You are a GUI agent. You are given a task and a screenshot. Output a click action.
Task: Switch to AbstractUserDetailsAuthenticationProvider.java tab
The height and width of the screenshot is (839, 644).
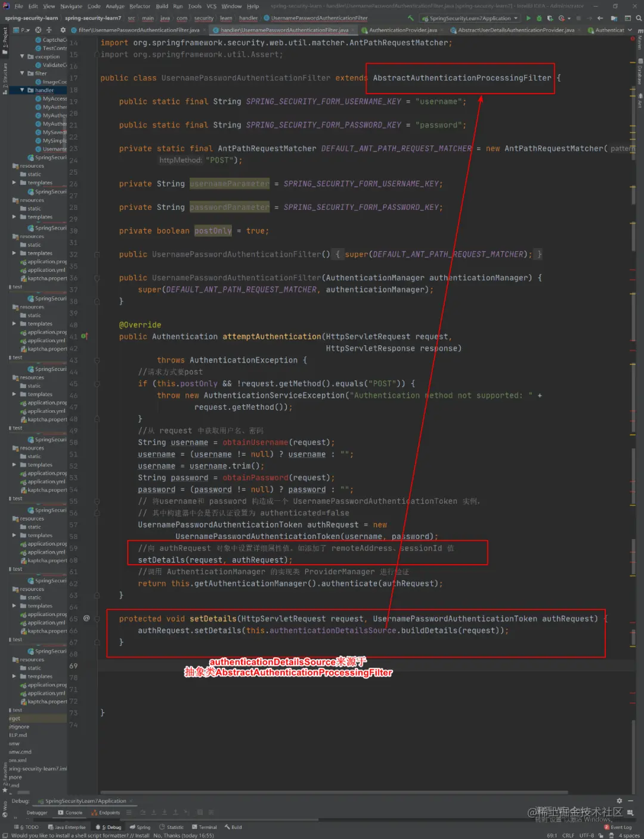(515, 30)
